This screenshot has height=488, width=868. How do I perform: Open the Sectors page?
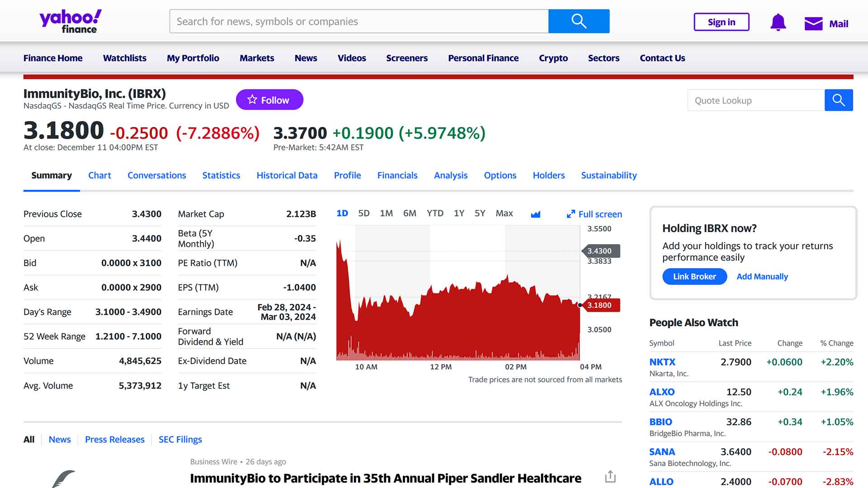coord(604,58)
